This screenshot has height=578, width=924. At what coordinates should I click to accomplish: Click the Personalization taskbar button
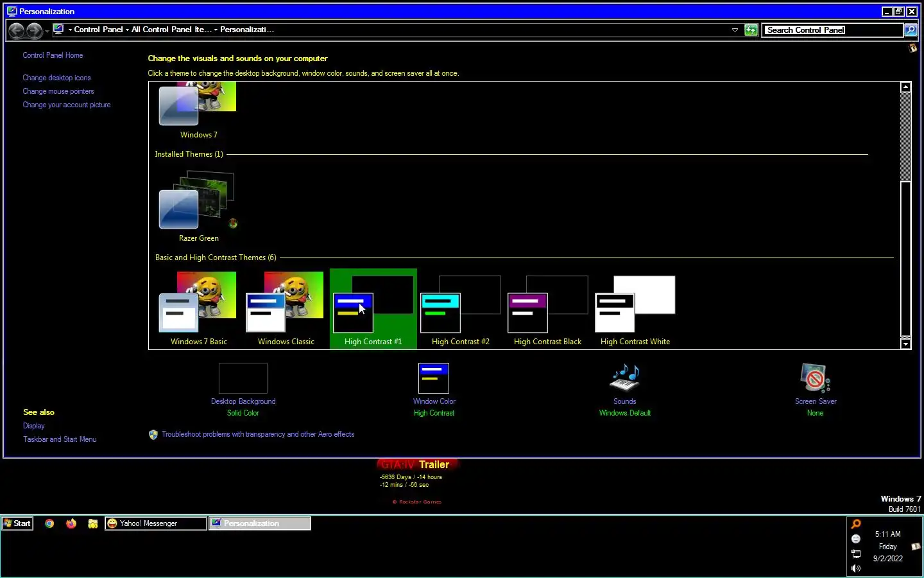261,523
